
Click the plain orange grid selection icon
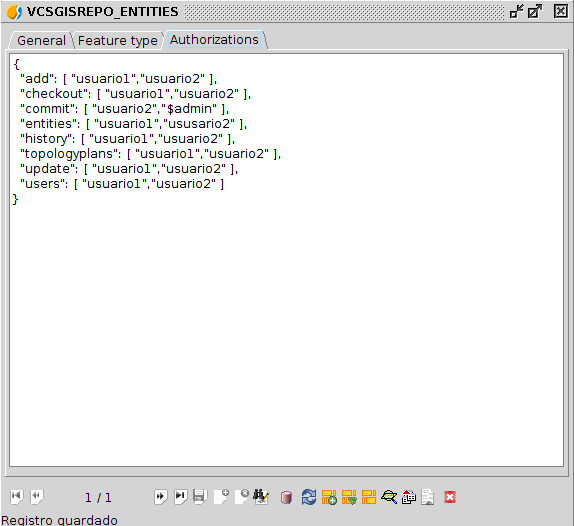pyautogui.click(x=369, y=497)
